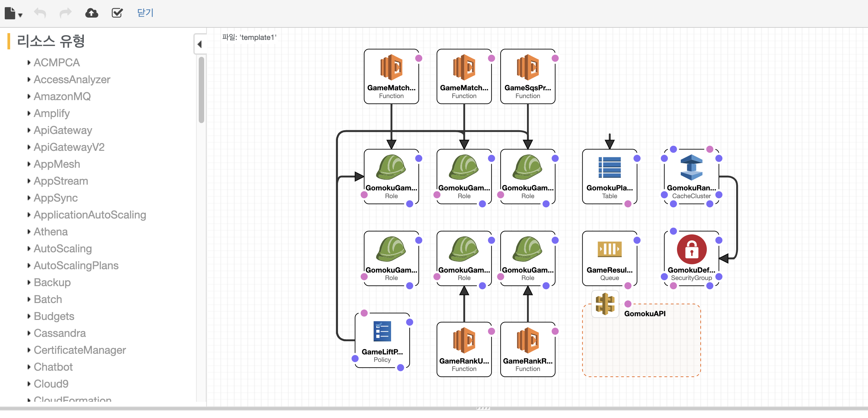Click purple connector dot on GameResul Queue

click(x=637, y=240)
